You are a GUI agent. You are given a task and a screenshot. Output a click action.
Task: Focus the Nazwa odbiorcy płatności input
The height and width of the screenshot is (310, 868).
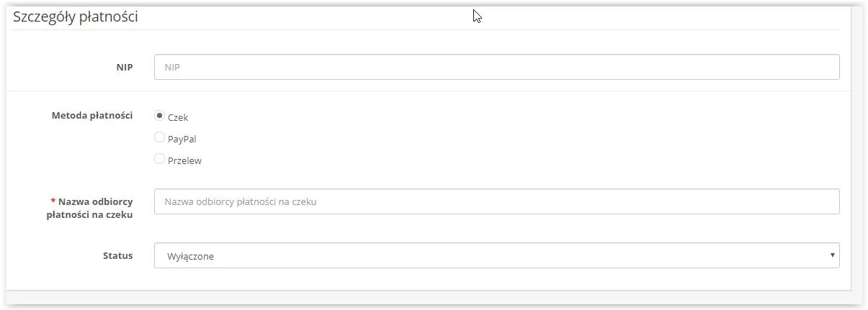point(496,201)
